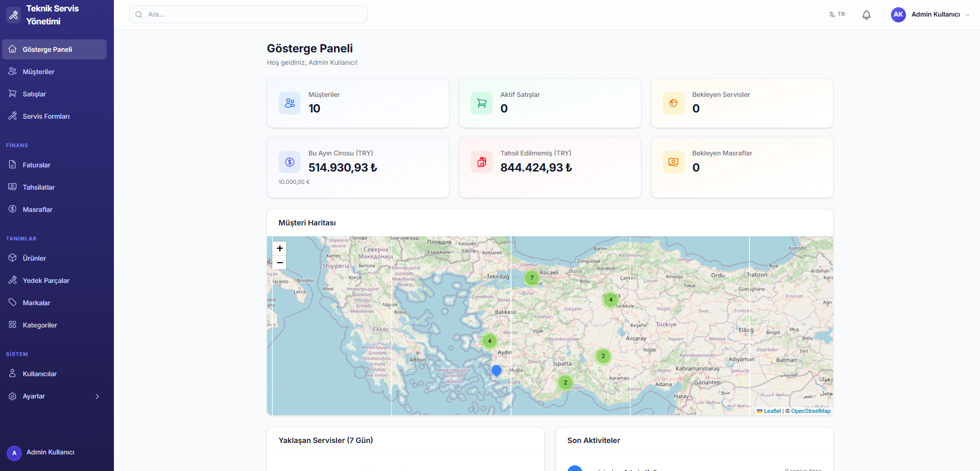Click the cluster marker labeled 7
The height and width of the screenshot is (471, 980).
pos(532,278)
